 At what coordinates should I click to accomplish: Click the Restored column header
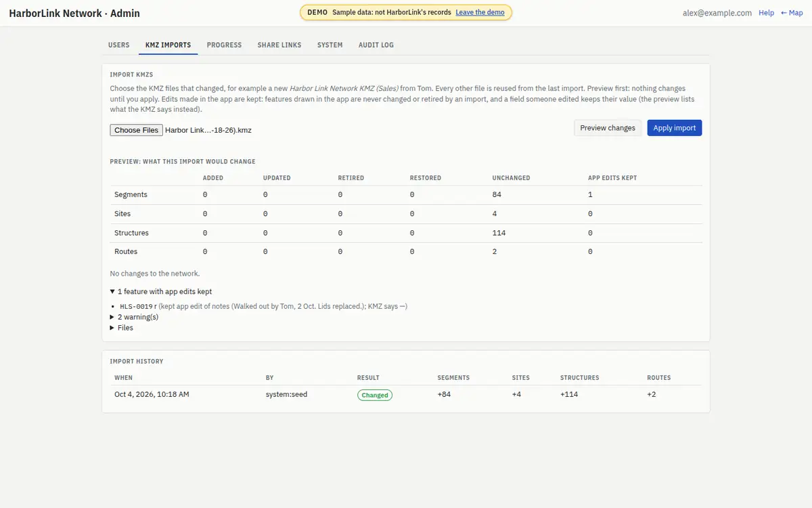click(x=425, y=178)
